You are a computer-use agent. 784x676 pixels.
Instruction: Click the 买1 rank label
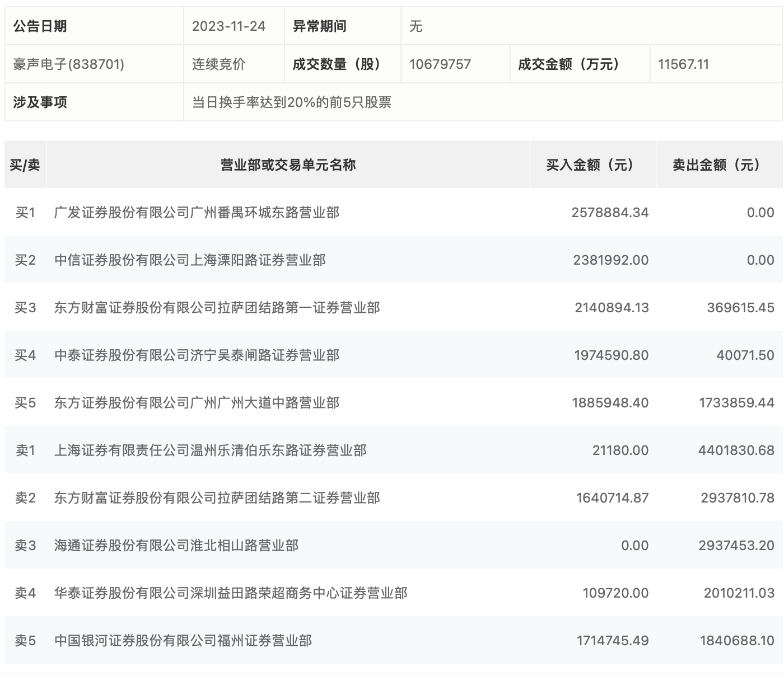(25, 213)
